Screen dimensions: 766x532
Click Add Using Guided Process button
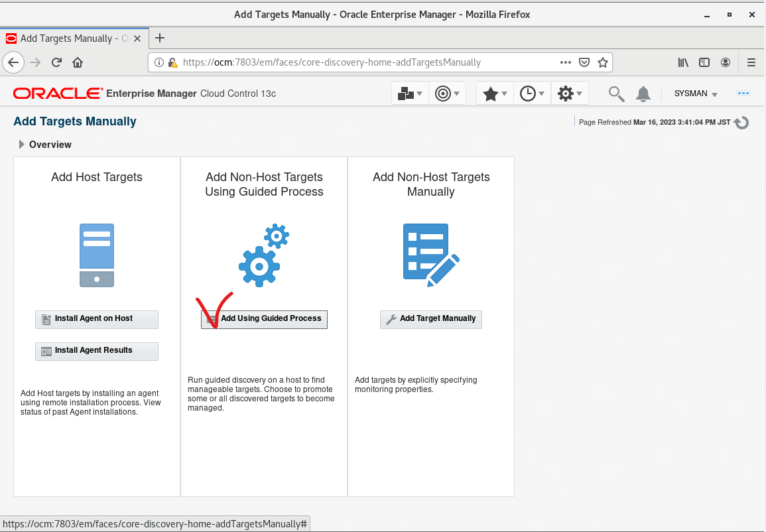[x=265, y=319]
